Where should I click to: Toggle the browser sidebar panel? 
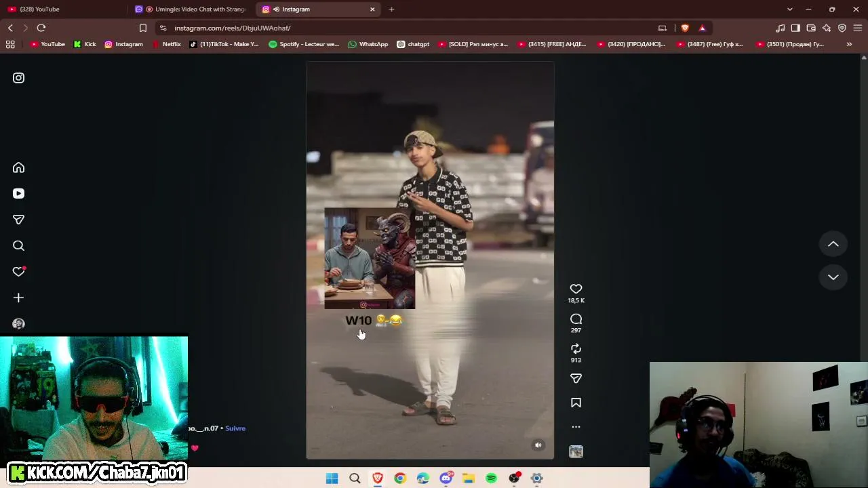pos(795,28)
